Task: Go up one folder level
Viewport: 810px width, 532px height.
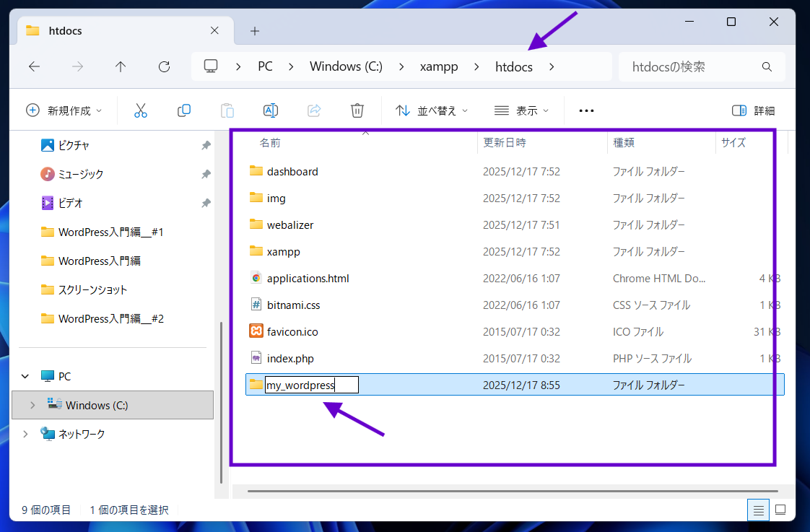Action: click(x=121, y=66)
